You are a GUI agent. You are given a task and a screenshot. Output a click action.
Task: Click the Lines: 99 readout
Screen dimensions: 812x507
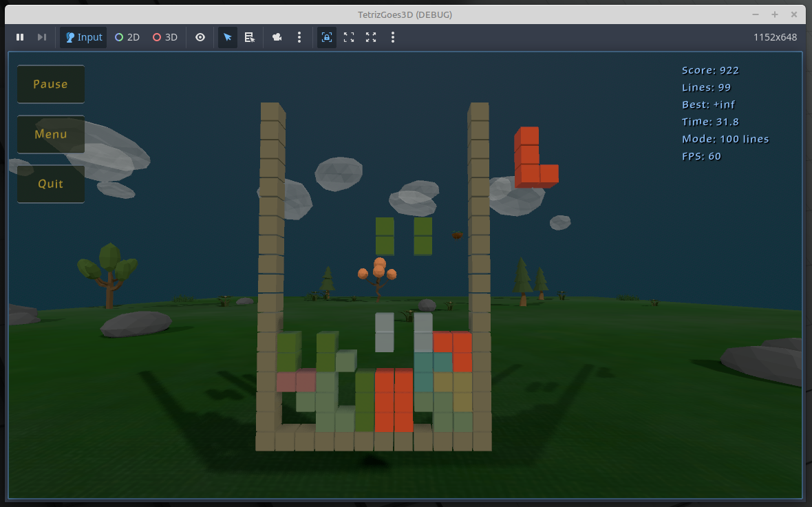pos(706,87)
